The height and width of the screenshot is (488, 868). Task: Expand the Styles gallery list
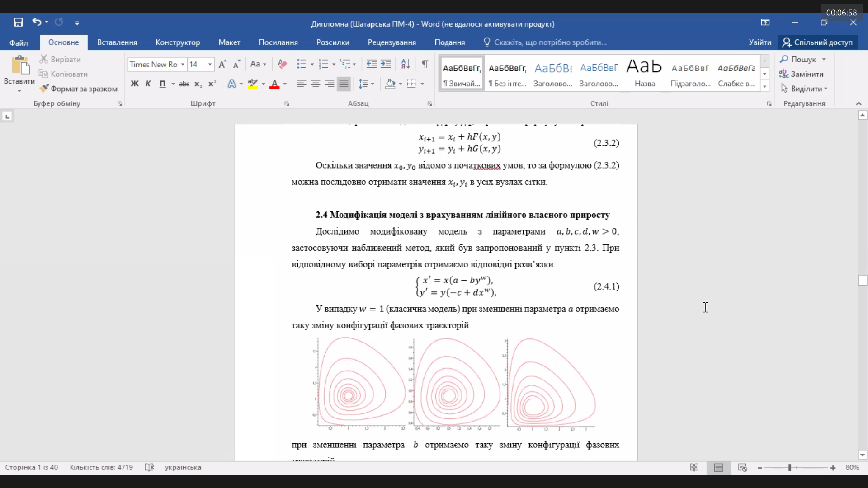pyautogui.click(x=765, y=86)
